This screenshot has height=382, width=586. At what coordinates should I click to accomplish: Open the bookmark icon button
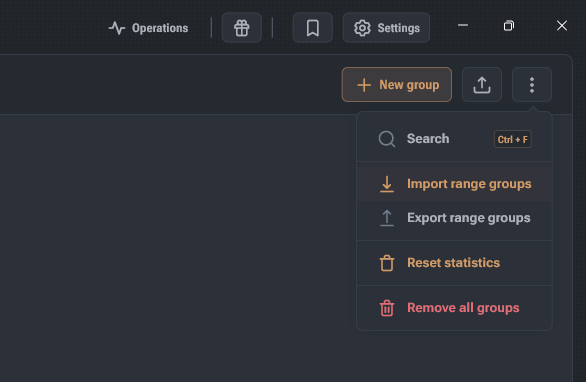313,28
